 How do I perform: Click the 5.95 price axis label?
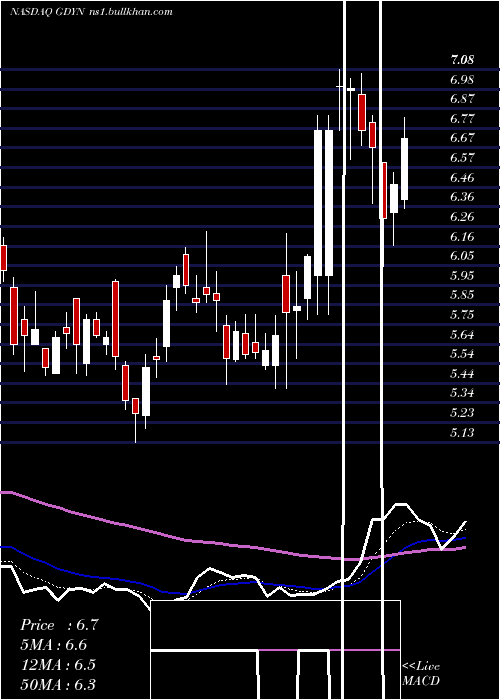point(462,275)
